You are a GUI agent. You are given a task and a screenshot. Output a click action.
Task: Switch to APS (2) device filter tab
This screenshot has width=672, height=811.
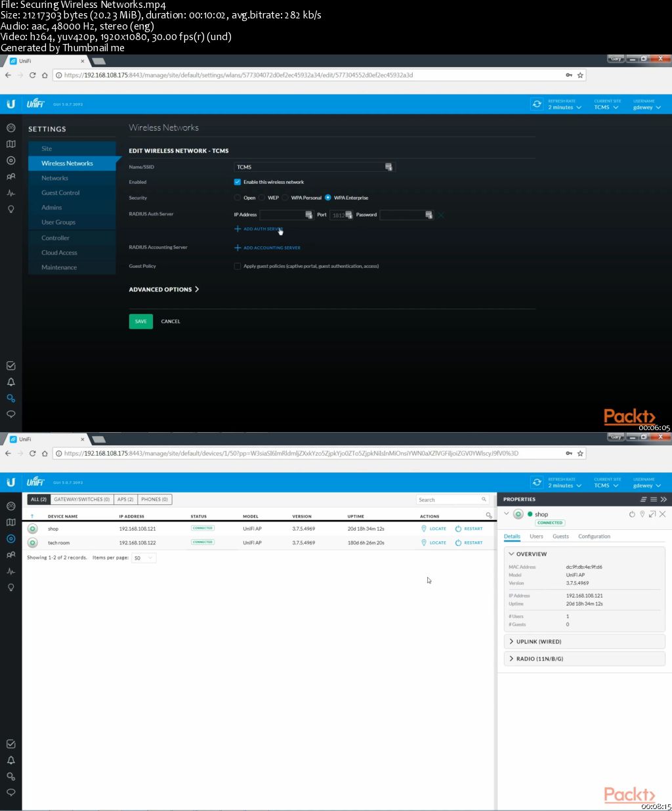click(x=125, y=499)
